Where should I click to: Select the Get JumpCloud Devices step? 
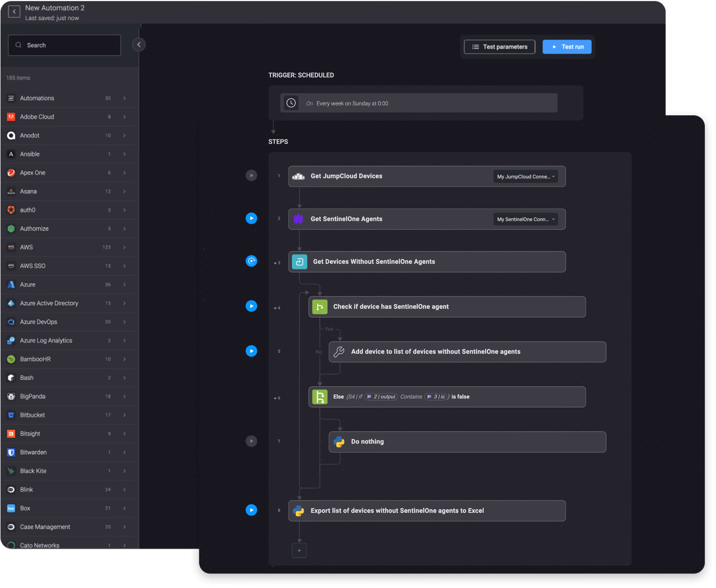point(428,177)
